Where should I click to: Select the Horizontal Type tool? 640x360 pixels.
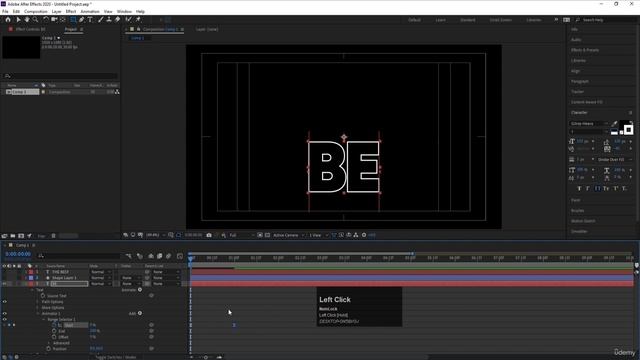click(90, 20)
